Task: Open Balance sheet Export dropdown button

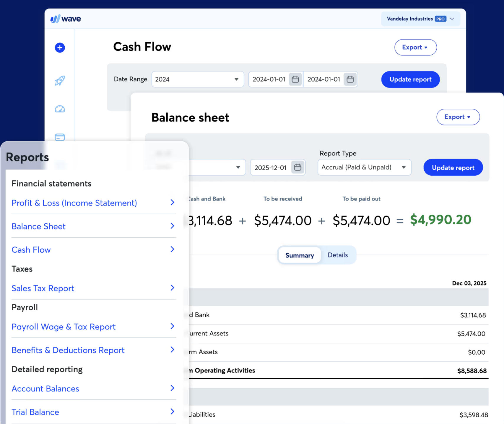Action: tap(458, 117)
